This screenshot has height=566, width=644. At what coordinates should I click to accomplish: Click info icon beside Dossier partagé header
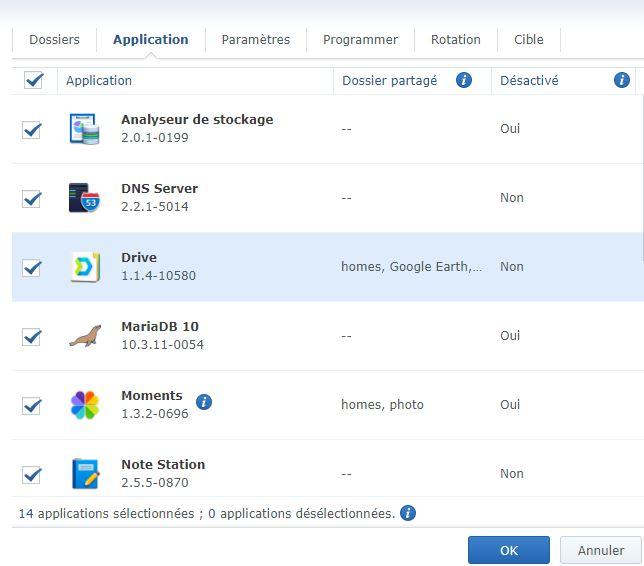tap(464, 80)
